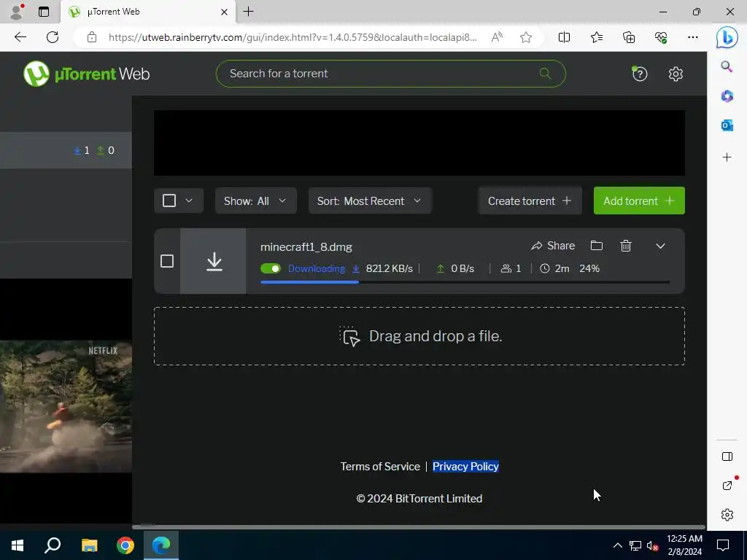Add page to favorites with star icon
This screenshot has width=747, height=560.
(x=526, y=37)
